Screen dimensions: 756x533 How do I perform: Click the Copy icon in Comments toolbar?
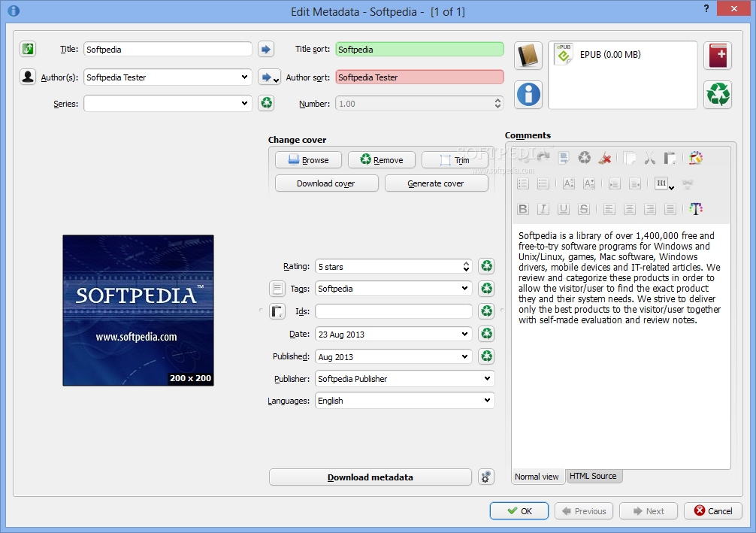coord(629,158)
